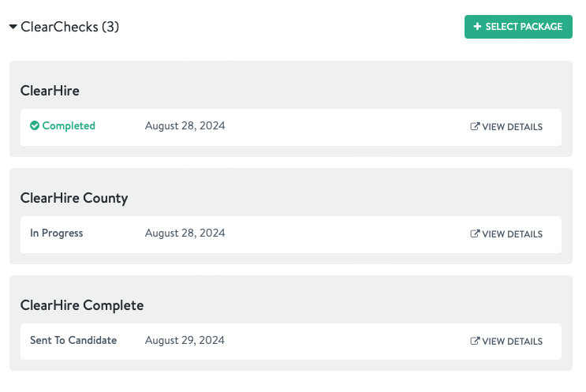Open external link icon for ClearHire
The image size is (586, 392).
(x=475, y=126)
